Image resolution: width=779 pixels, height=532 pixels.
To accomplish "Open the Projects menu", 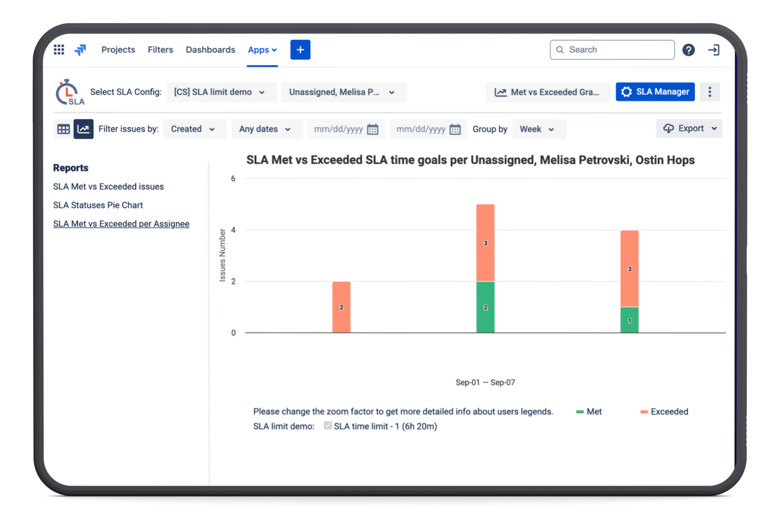I will [x=118, y=50].
